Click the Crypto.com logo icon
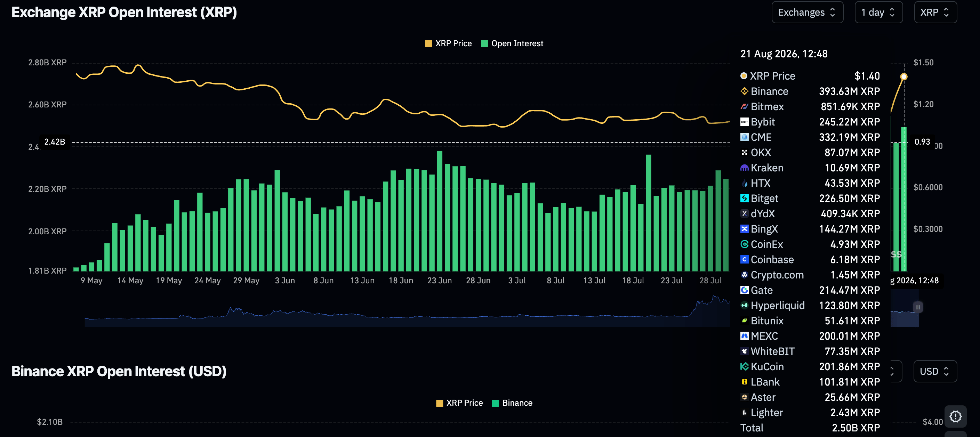 (x=744, y=275)
